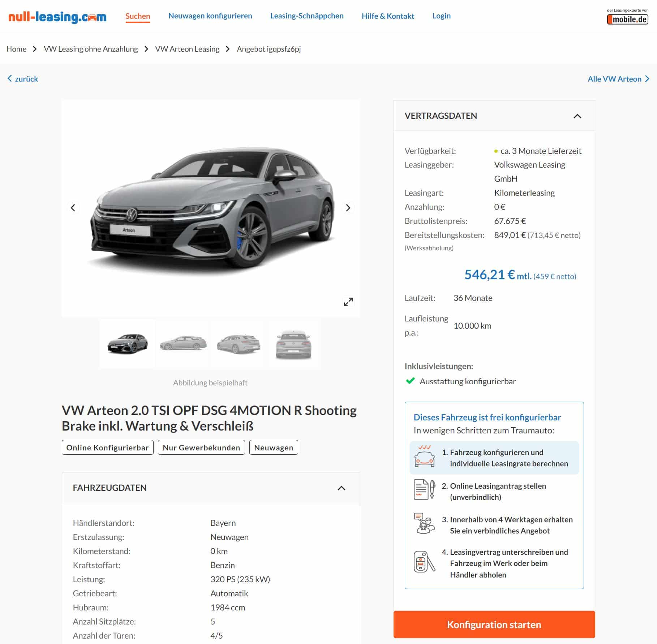Start configuration with Konfiguration starten button
The height and width of the screenshot is (644, 657).
(x=494, y=624)
